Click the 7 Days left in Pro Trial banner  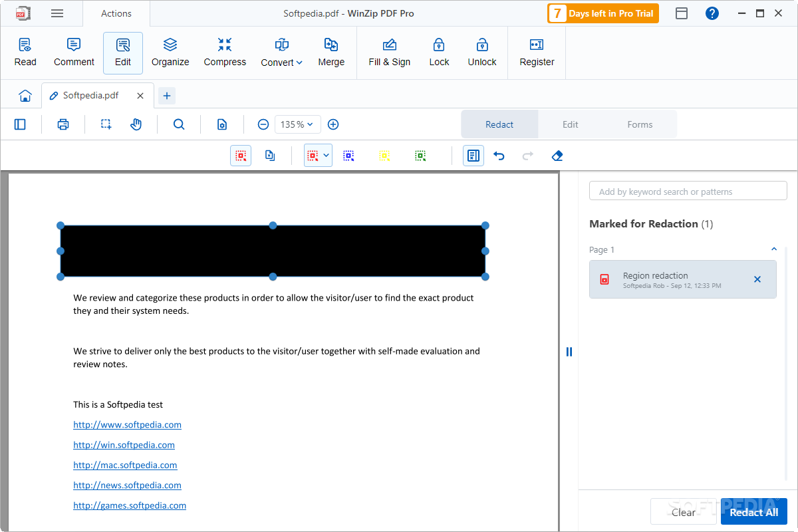tap(602, 13)
